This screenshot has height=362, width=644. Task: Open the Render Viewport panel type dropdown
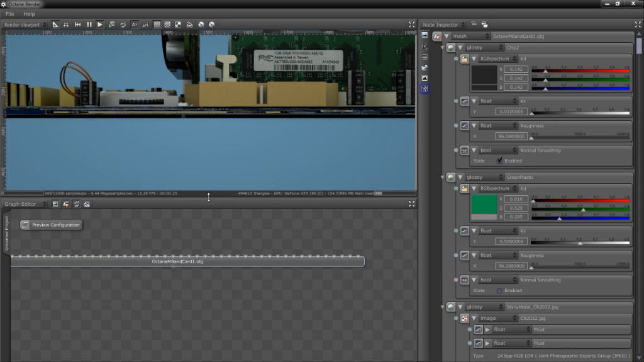tap(25, 25)
